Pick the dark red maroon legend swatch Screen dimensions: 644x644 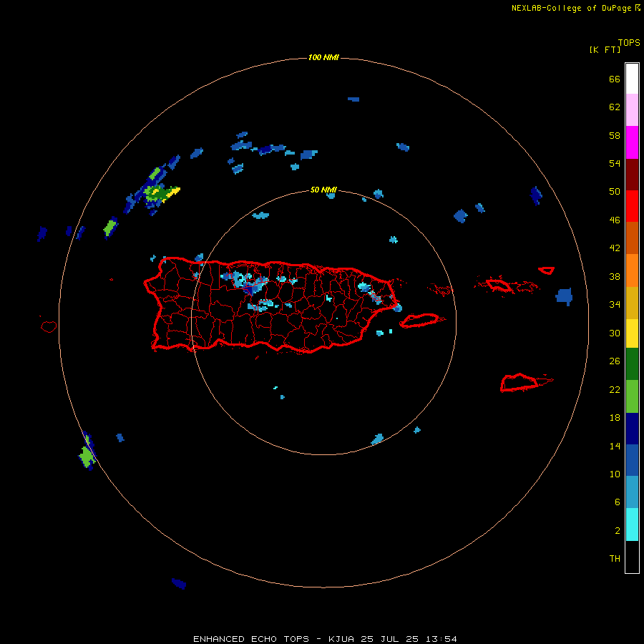pos(632,174)
